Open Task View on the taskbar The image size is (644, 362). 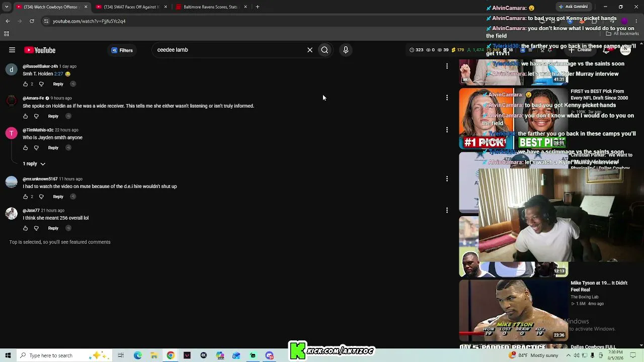[121, 355]
